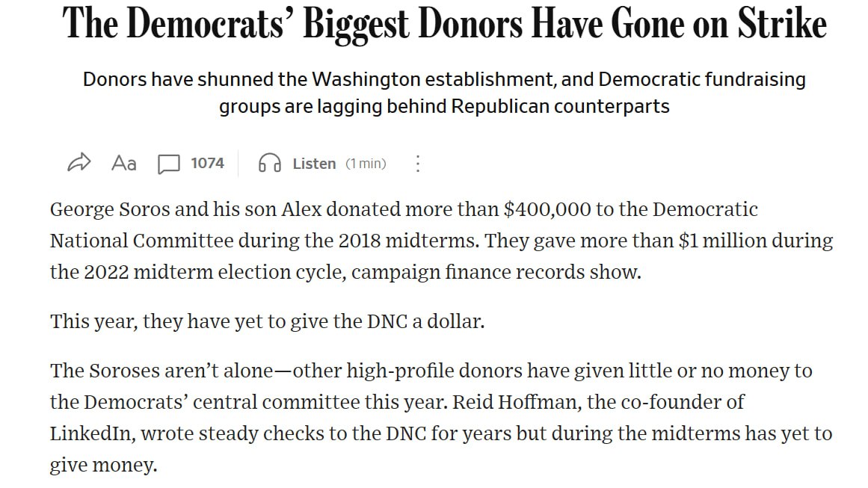The width and height of the screenshot is (868, 488).
Task: Click the headphones audio icon
Action: click(x=270, y=163)
